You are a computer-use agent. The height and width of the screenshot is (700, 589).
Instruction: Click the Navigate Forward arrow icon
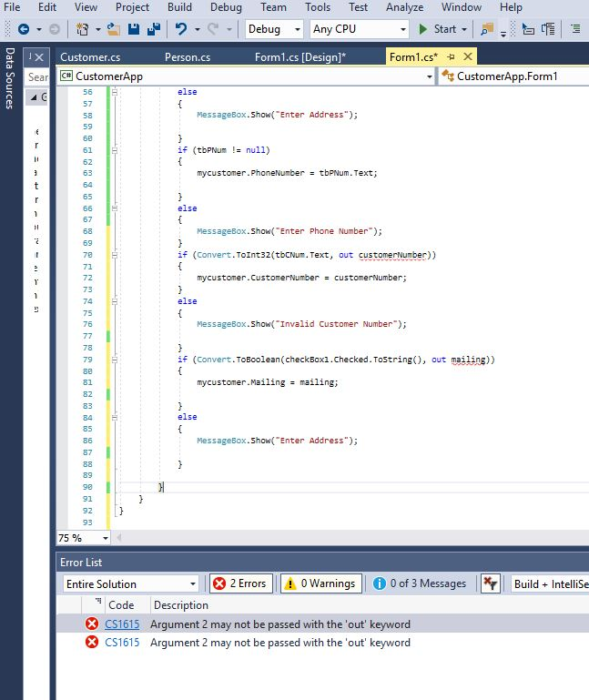tap(55, 29)
